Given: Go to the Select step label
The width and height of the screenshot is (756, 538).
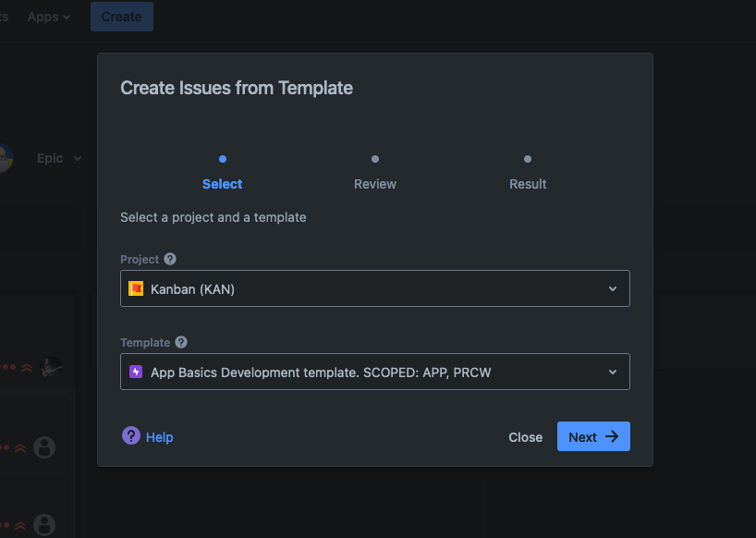Looking at the screenshot, I should (223, 184).
